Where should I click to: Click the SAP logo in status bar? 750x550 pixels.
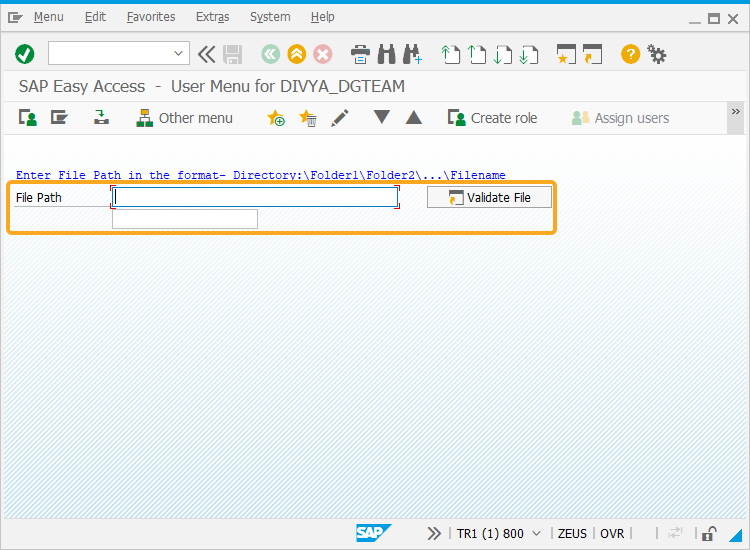(x=374, y=532)
